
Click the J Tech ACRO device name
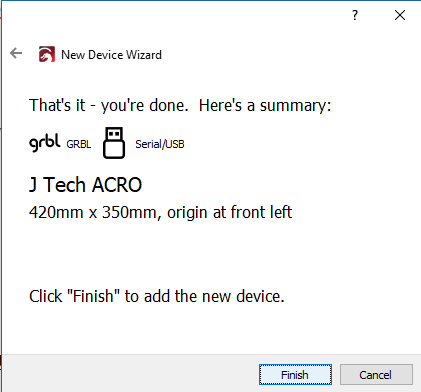coord(86,185)
